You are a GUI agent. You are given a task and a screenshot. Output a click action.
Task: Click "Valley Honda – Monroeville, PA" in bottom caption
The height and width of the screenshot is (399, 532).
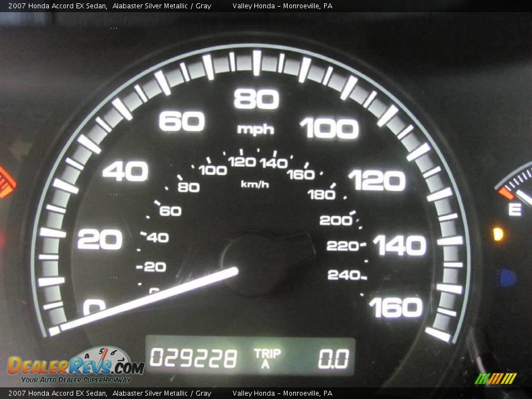(282, 393)
